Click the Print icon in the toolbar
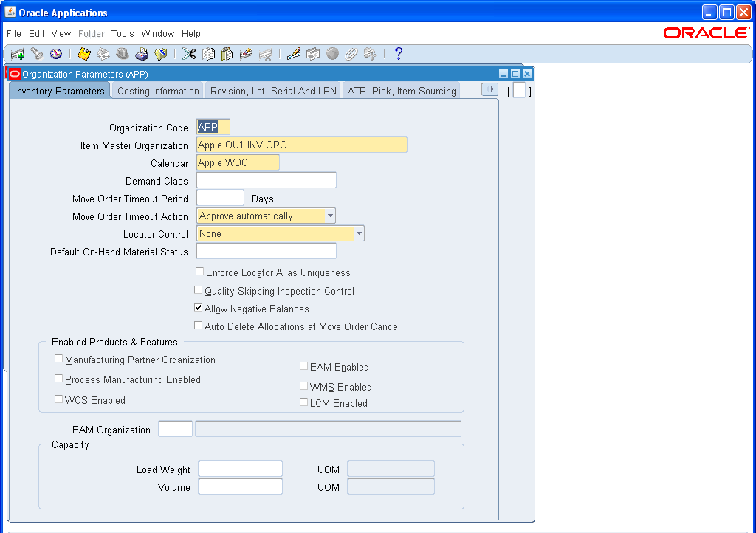Image resolution: width=756 pixels, height=533 pixels. [x=142, y=53]
